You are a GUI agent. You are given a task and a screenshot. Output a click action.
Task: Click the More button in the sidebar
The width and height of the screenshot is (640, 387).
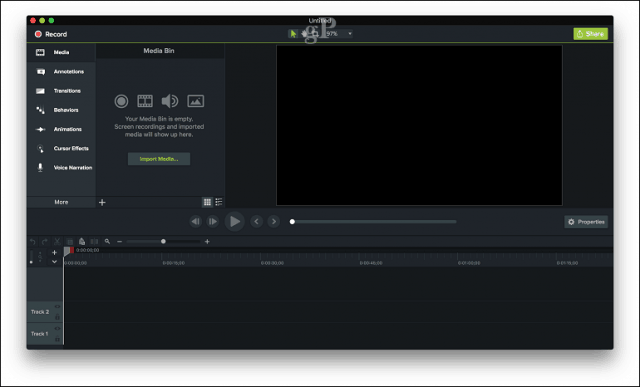[x=61, y=202]
